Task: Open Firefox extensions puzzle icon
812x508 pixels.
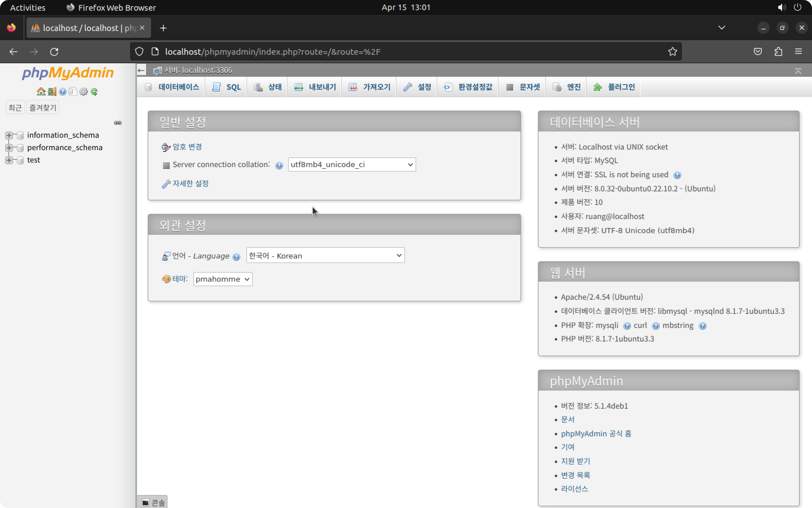Action: 778,51
